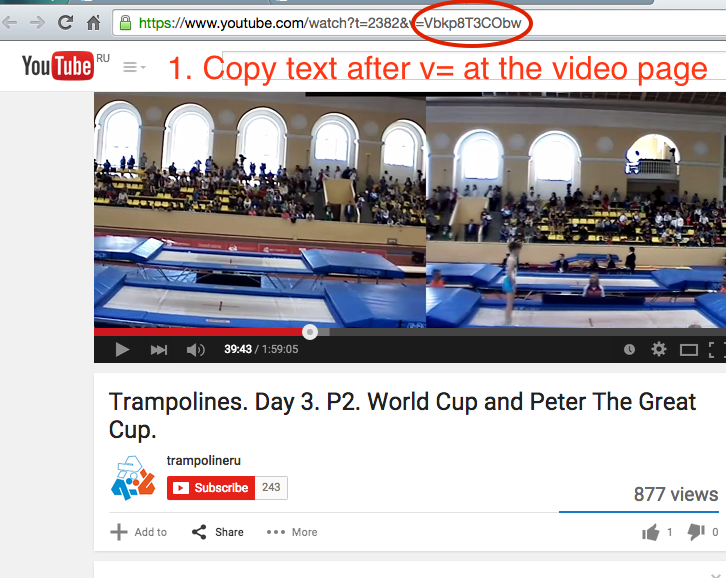
Task: Skip to the next video
Action: pyautogui.click(x=159, y=350)
